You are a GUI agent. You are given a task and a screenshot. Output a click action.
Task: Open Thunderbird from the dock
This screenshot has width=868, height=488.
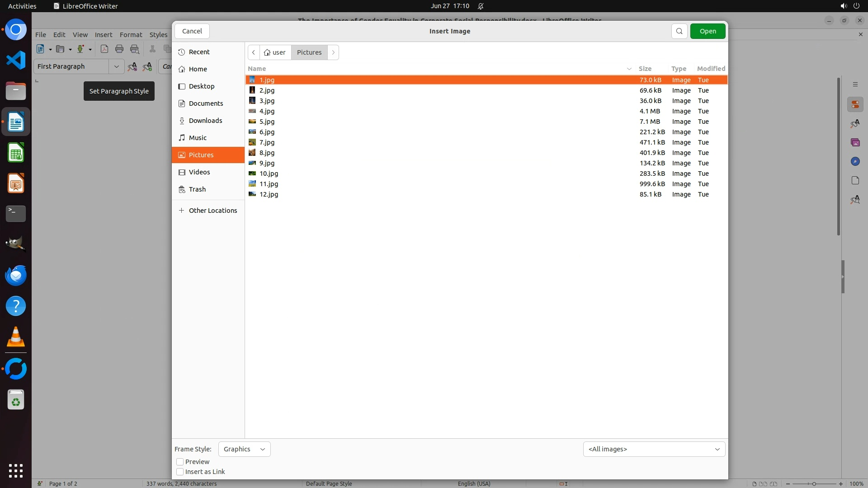click(16, 275)
